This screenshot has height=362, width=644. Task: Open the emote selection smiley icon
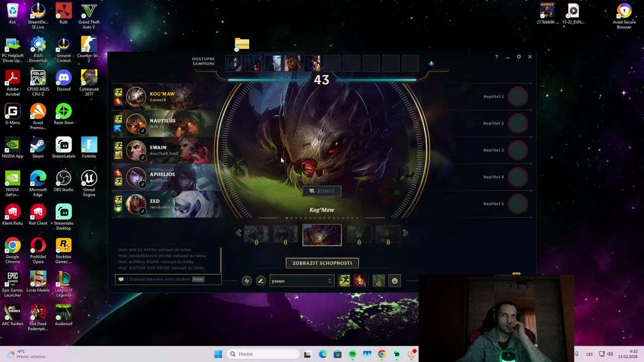[x=395, y=281]
